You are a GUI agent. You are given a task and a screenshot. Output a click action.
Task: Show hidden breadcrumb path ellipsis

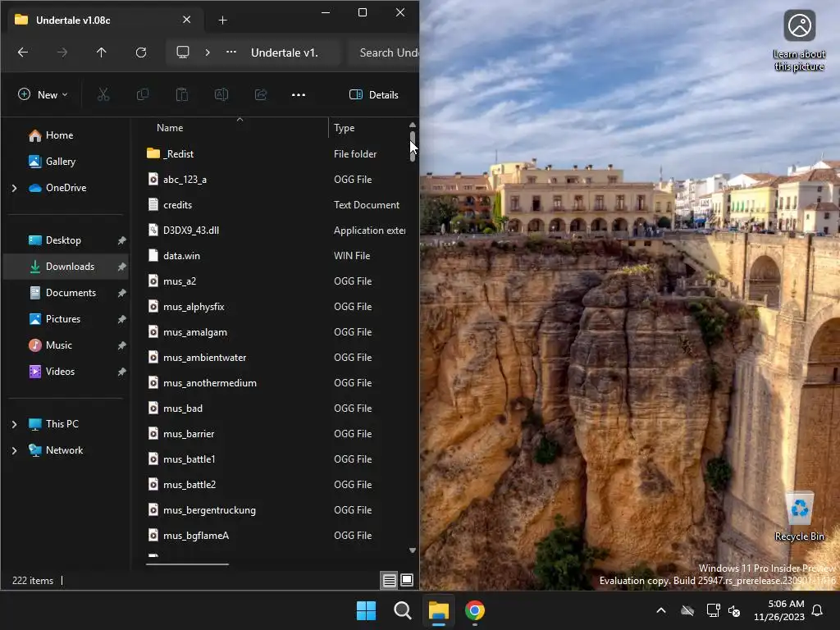(x=231, y=52)
